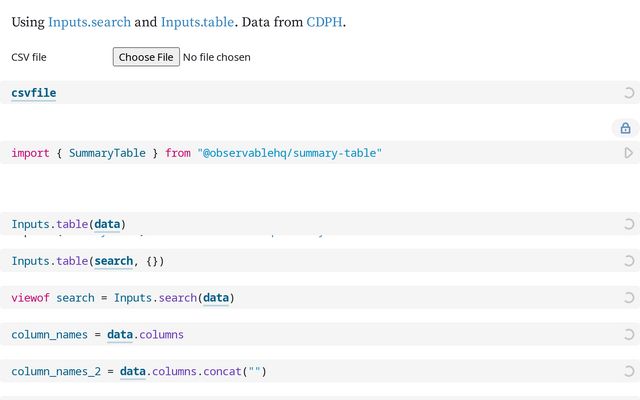Click the spinner icon on Inputs.table(data) cell
640x400 pixels.
coord(629,224)
